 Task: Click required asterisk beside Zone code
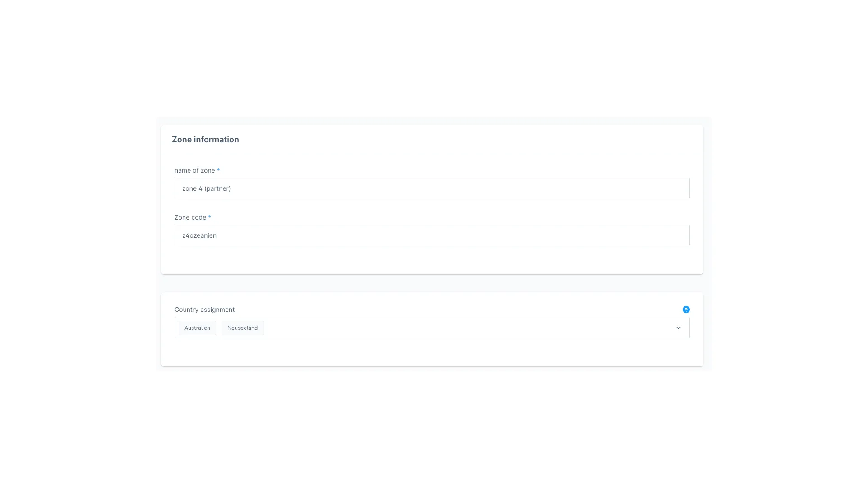coord(209,217)
